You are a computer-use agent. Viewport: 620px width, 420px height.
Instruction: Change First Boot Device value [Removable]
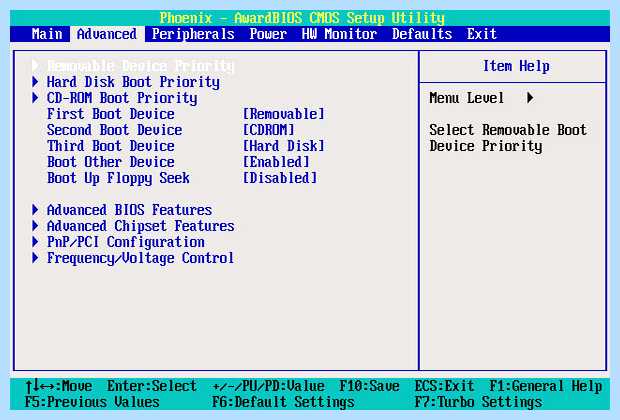click(x=284, y=114)
